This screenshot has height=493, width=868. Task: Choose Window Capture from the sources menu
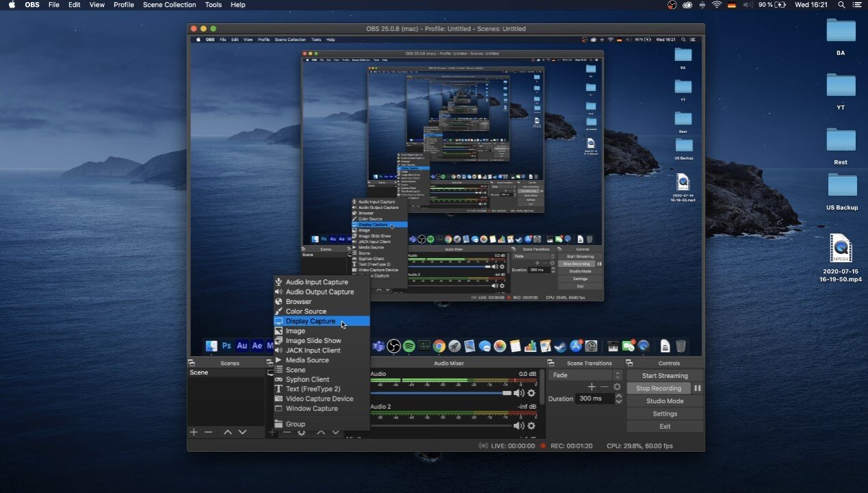click(x=311, y=409)
